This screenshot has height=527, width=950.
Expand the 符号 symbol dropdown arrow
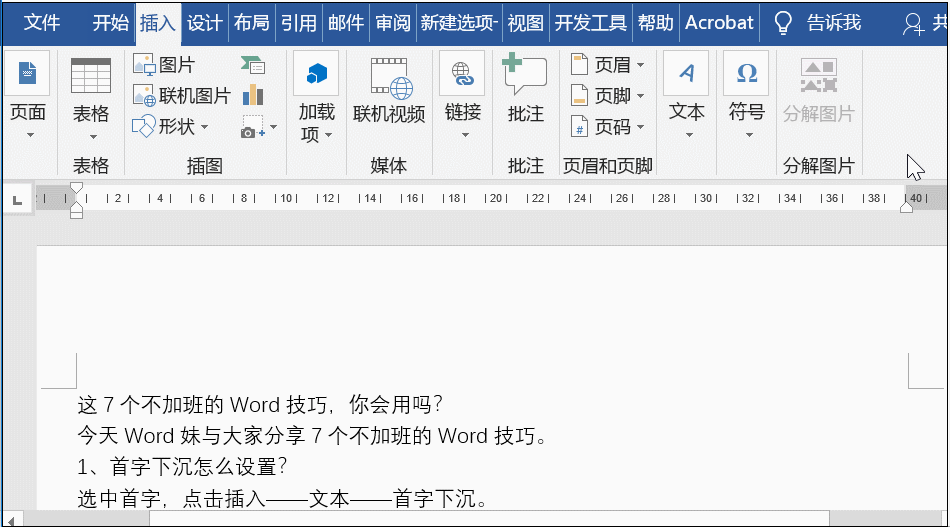pyautogui.click(x=749, y=135)
